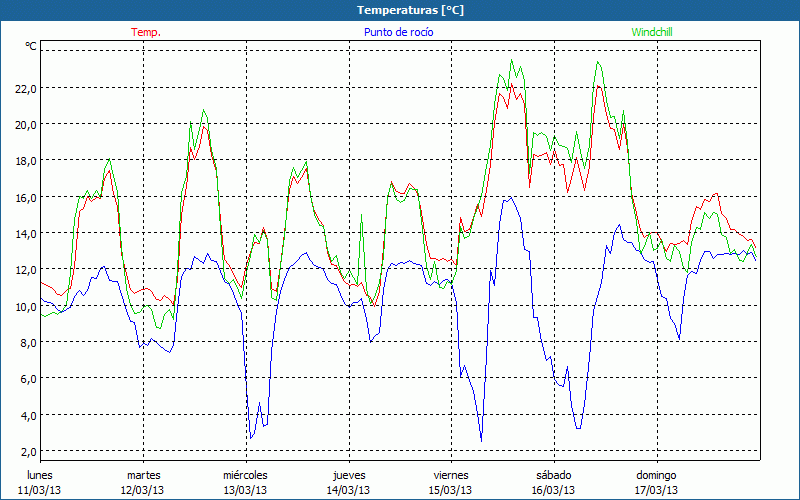
Task: Click the Temperaturas [°C] chart title
Action: point(399,9)
